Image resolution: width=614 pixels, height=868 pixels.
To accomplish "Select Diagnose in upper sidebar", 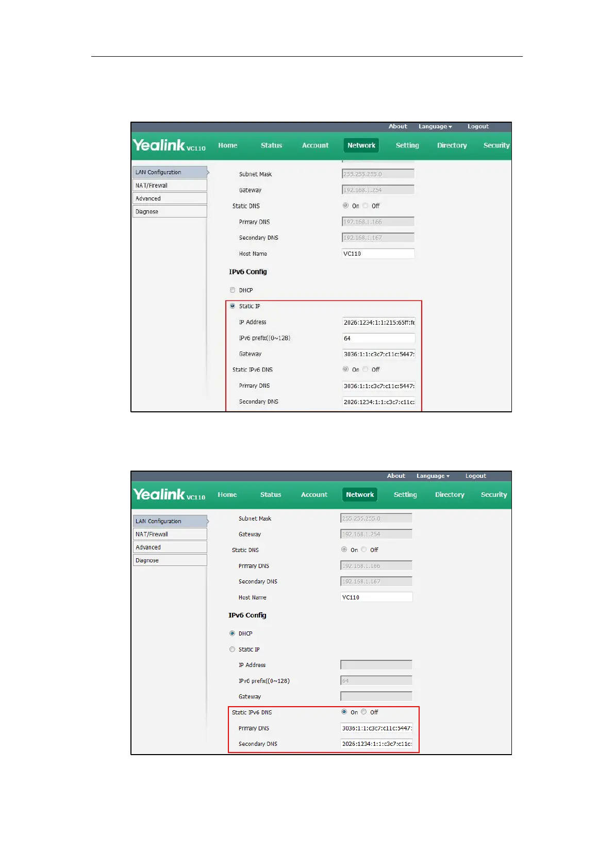I will pos(170,211).
